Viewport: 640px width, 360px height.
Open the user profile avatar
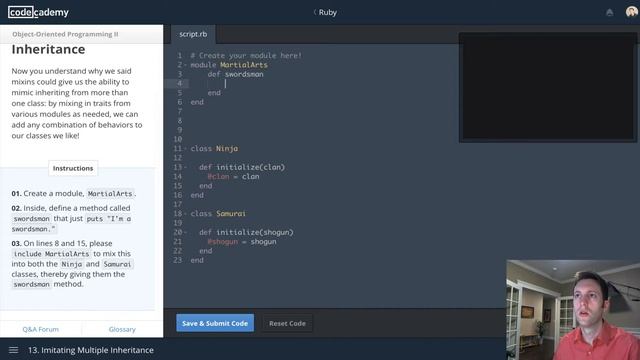(x=631, y=12)
